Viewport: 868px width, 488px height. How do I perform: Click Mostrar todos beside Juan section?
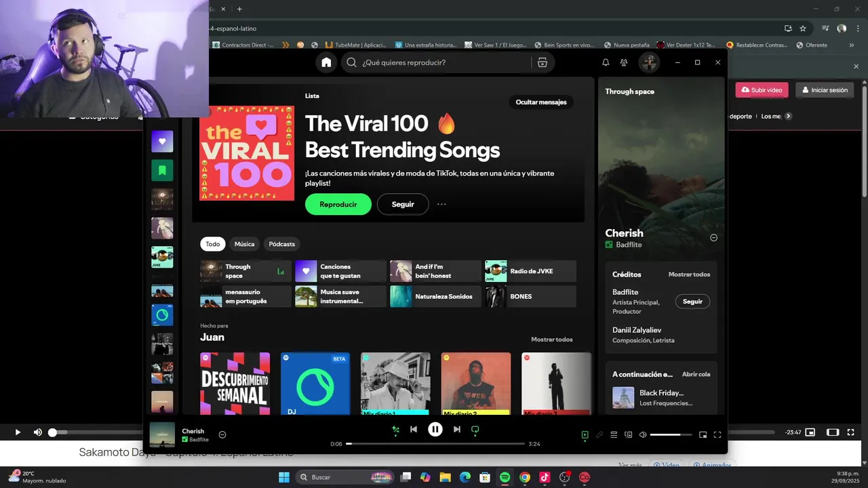pyautogui.click(x=552, y=340)
